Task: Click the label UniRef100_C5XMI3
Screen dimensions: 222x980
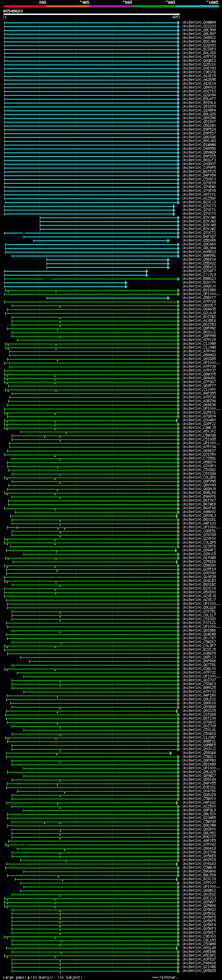Action: coord(199,179)
